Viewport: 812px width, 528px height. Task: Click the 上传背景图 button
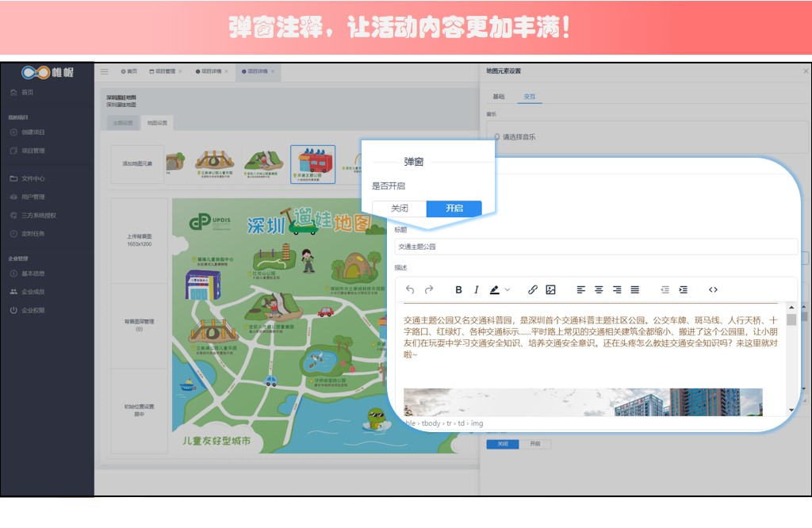point(140,240)
